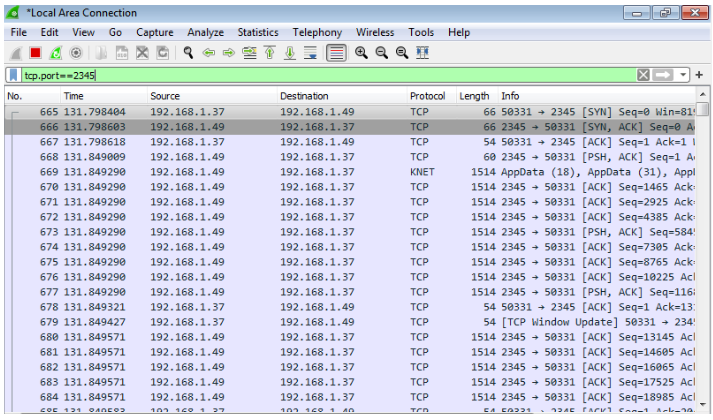Viewport: 713px width, 420px height.
Task: Save the capture file icon
Action: coord(122,53)
